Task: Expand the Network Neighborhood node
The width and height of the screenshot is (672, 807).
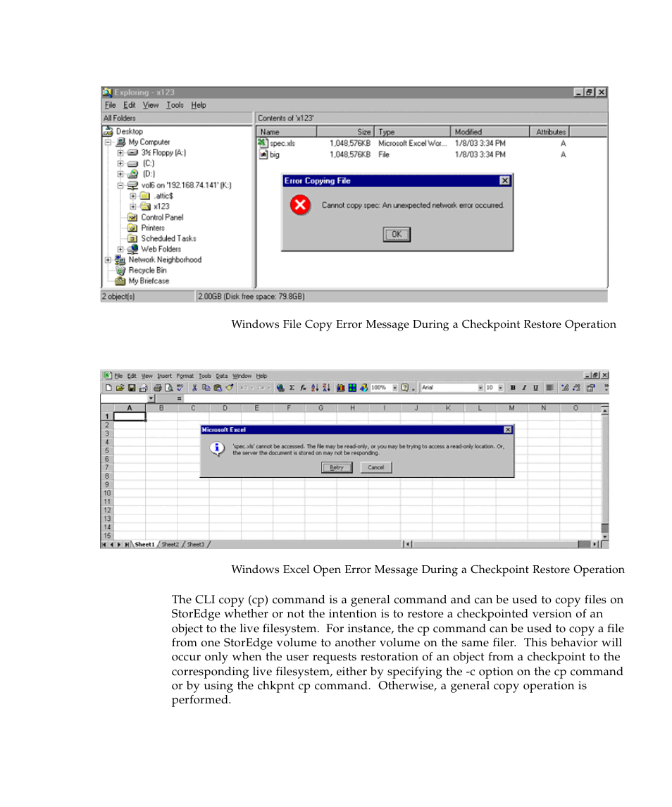Action: click(108, 260)
